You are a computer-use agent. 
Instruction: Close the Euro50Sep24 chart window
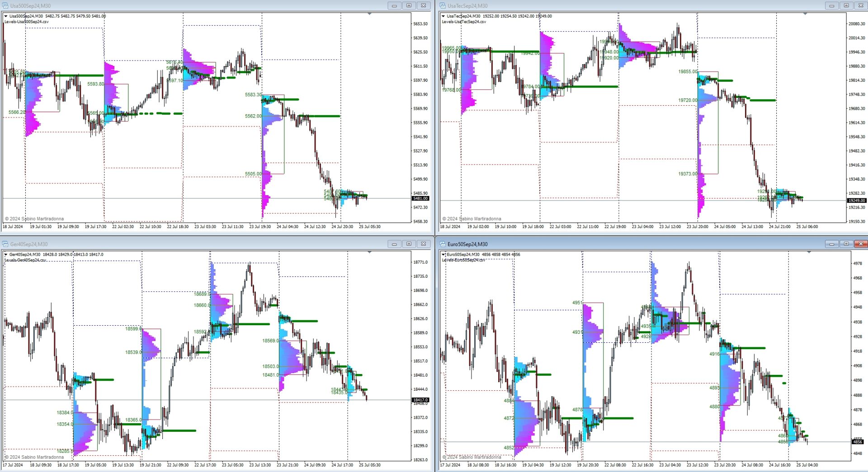[x=860, y=244]
